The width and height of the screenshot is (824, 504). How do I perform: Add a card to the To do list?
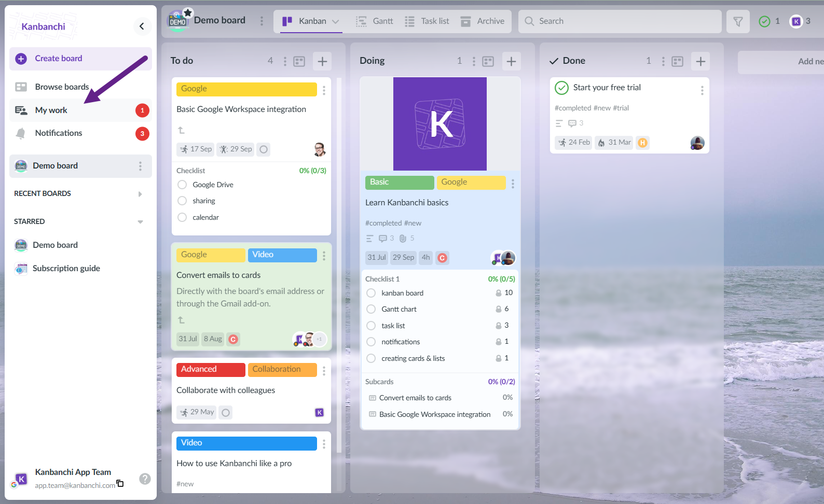[322, 61]
